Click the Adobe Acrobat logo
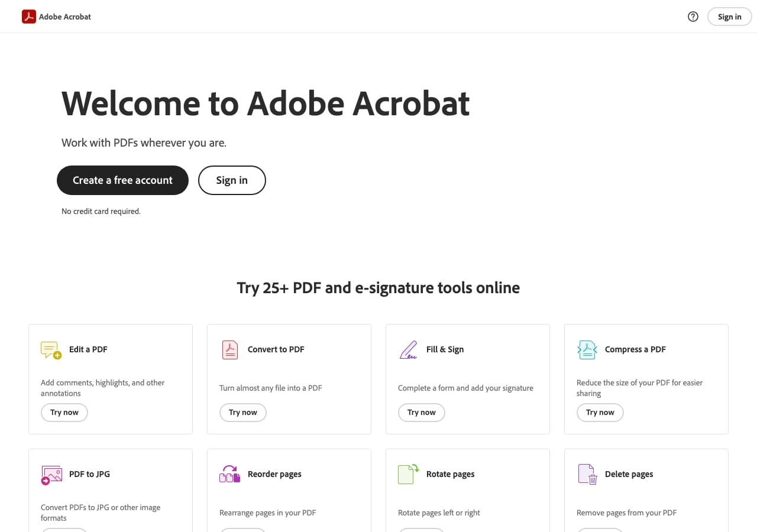Image resolution: width=757 pixels, height=532 pixels. click(29, 17)
